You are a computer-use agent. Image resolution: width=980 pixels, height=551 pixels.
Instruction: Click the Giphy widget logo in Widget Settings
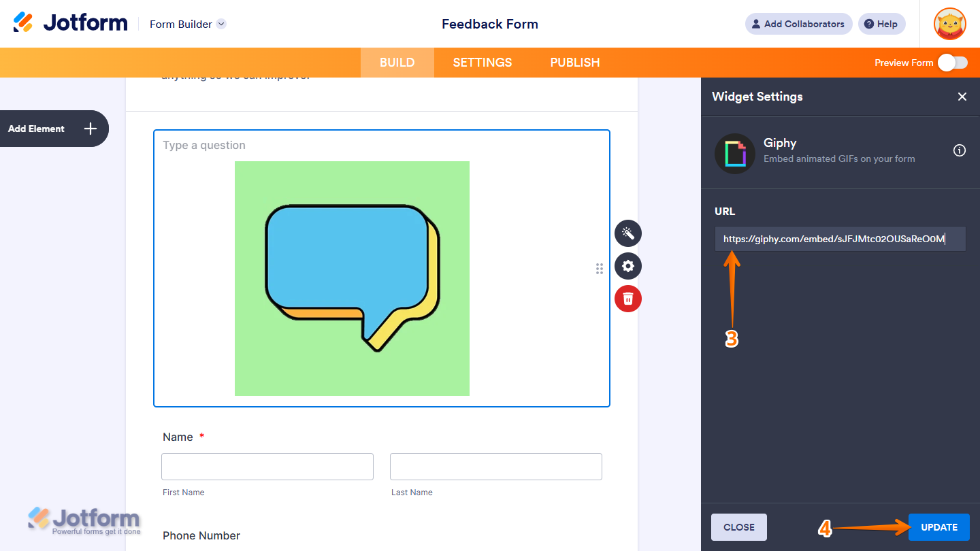735,153
